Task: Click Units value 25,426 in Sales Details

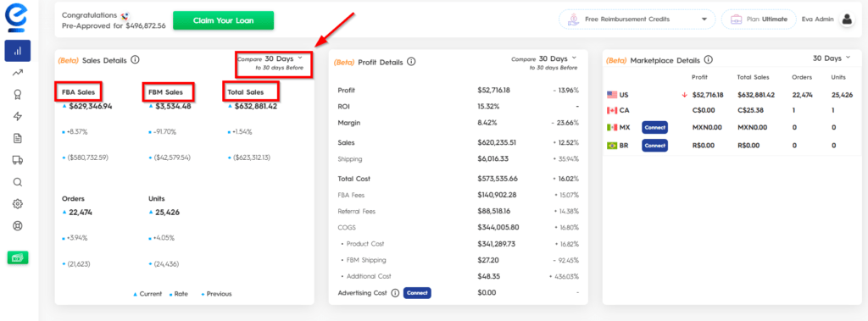Action: pyautogui.click(x=167, y=213)
